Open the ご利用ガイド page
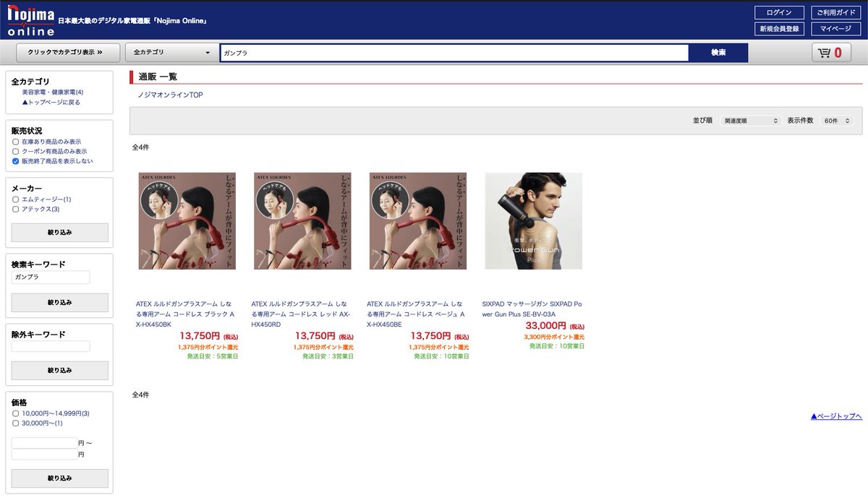868x503 pixels. click(x=835, y=12)
